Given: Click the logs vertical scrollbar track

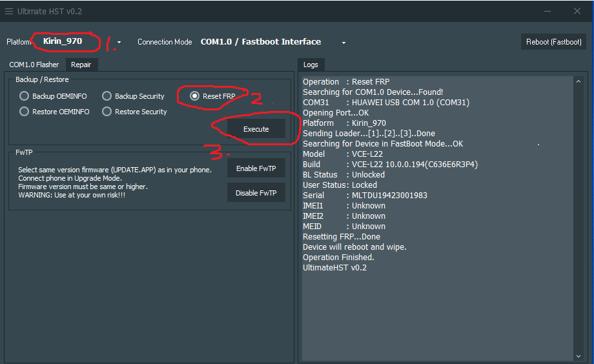Looking at the screenshot, I should [579, 219].
